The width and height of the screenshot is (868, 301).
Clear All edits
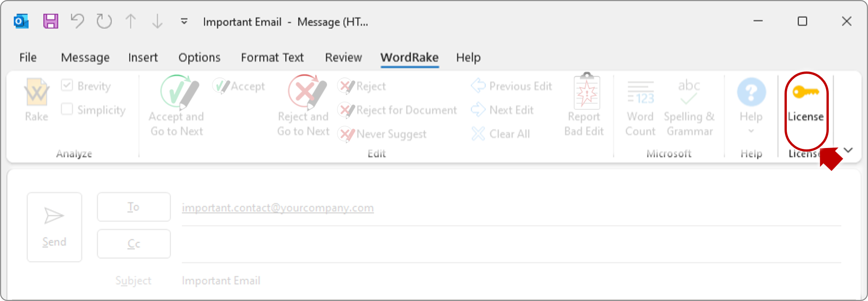500,134
